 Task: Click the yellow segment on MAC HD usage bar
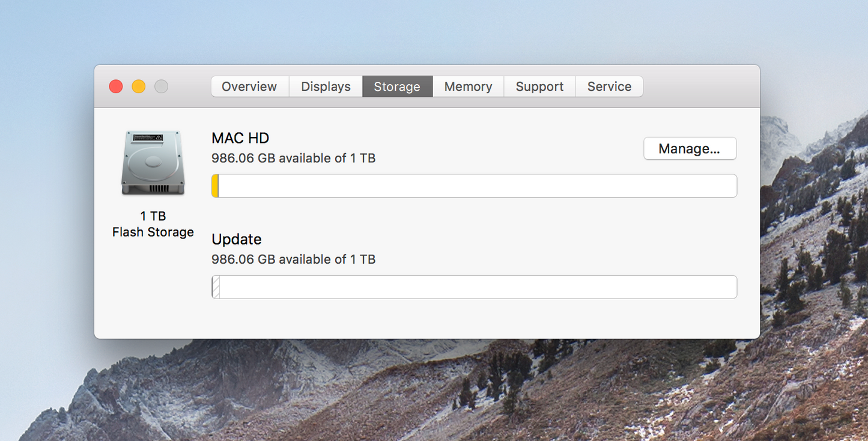point(214,186)
